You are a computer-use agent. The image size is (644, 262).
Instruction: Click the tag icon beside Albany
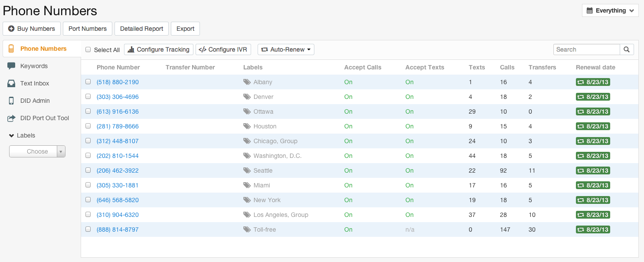click(247, 82)
